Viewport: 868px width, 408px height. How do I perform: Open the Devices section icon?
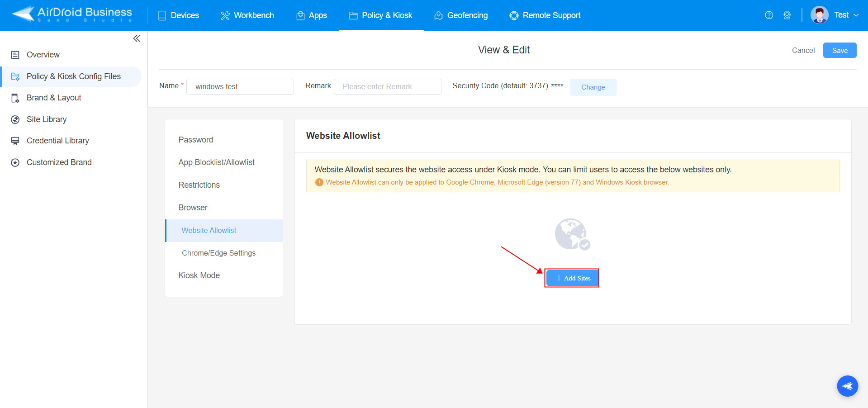click(162, 15)
